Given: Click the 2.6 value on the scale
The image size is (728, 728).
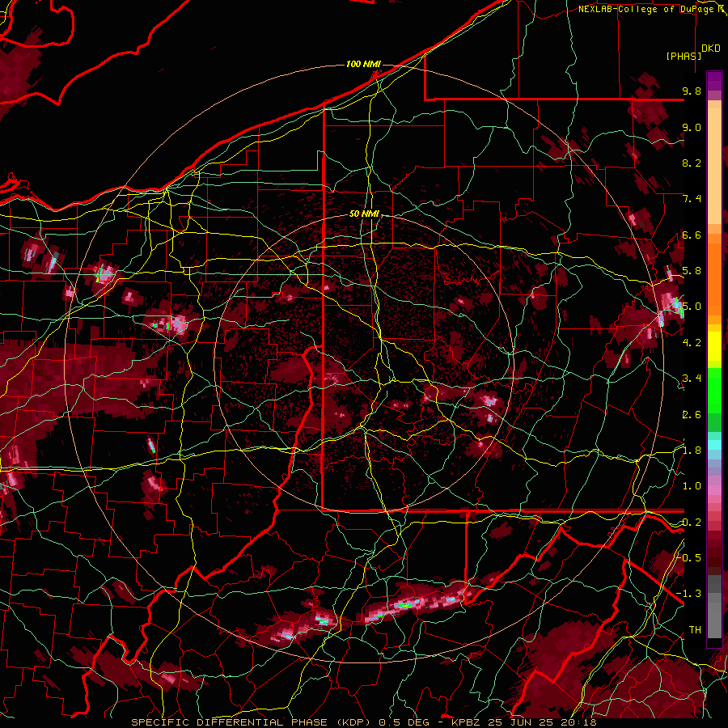Looking at the screenshot, I should [x=692, y=415].
